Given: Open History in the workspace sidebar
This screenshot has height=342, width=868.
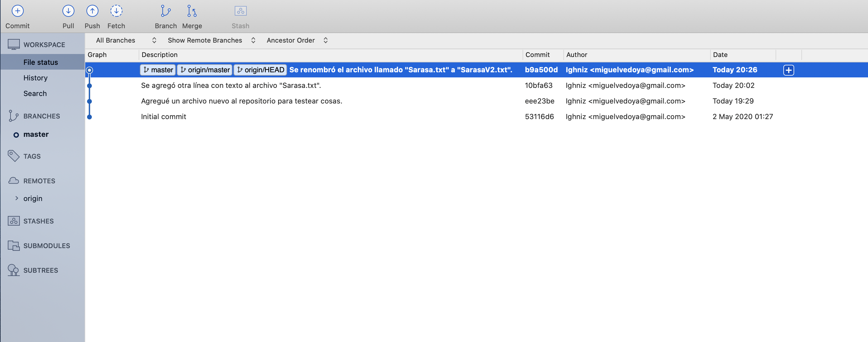Looking at the screenshot, I should (35, 78).
